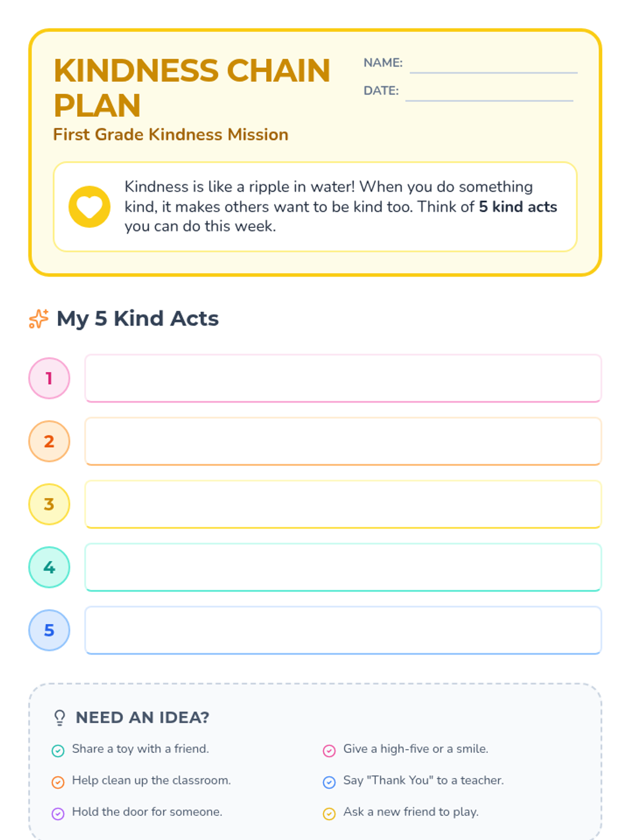The image size is (630, 840).
Task: Click the sparkle icon beside My 5 Kind Acts
Action: [39, 319]
